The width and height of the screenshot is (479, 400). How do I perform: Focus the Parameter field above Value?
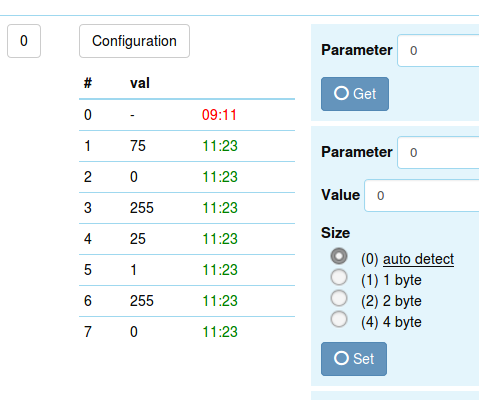coord(438,152)
